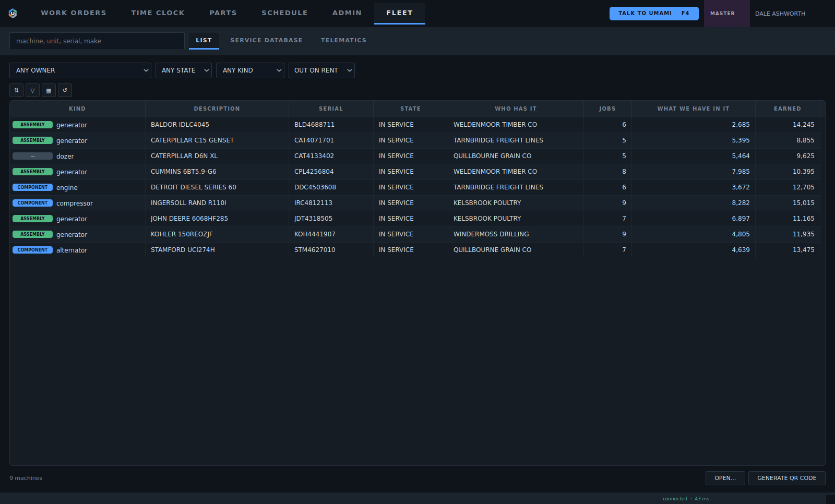Select the Fleet tab
835x504 pixels.
(x=400, y=13)
